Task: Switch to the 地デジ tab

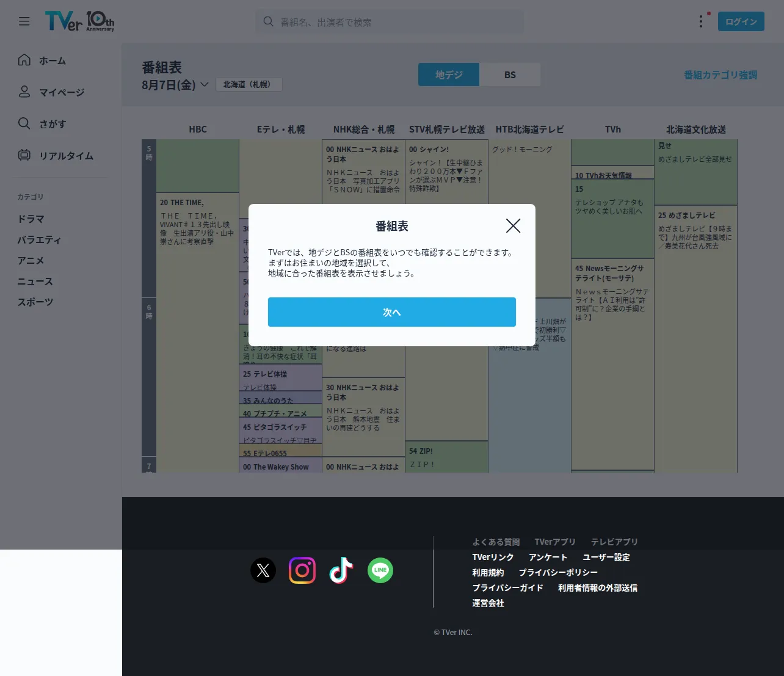Action: (449, 75)
